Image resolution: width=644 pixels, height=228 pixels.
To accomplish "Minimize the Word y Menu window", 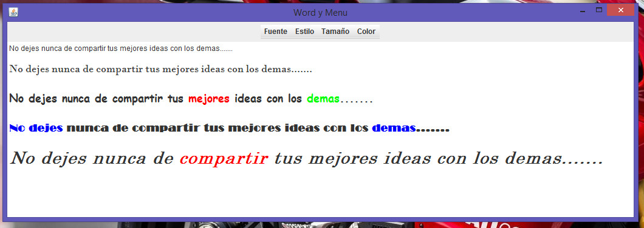I will coord(583,11).
